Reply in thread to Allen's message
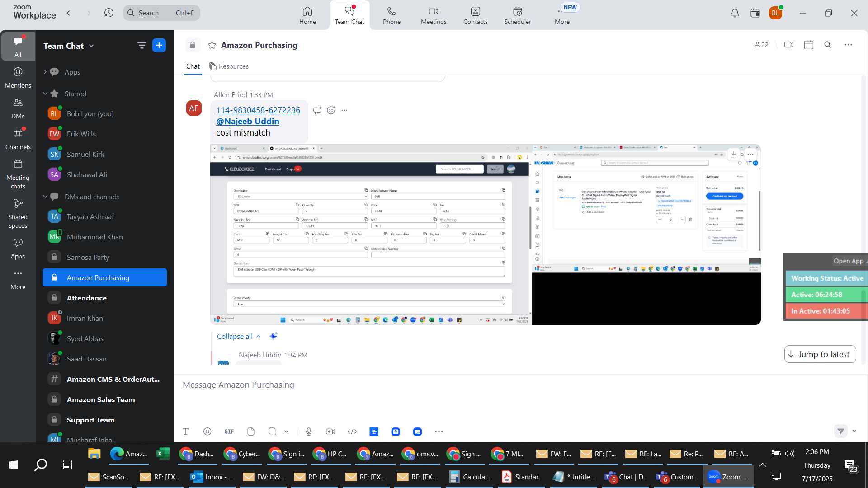This screenshot has width=868, height=488. 317,110
